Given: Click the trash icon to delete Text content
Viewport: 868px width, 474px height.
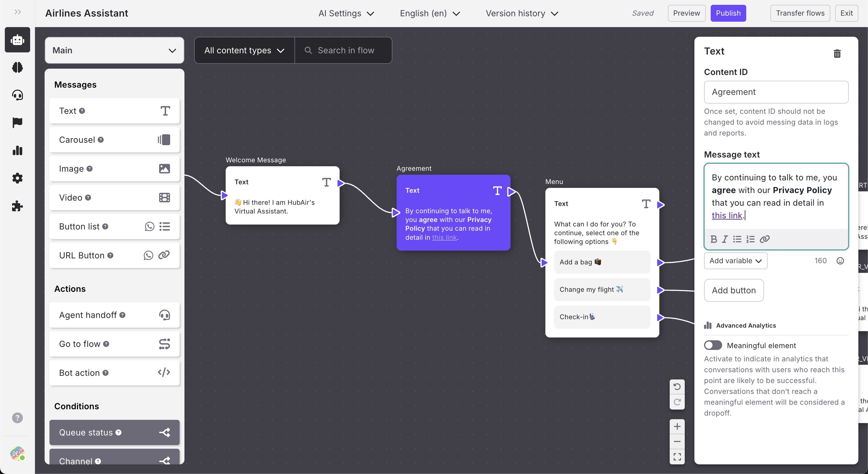Looking at the screenshot, I should (x=837, y=54).
